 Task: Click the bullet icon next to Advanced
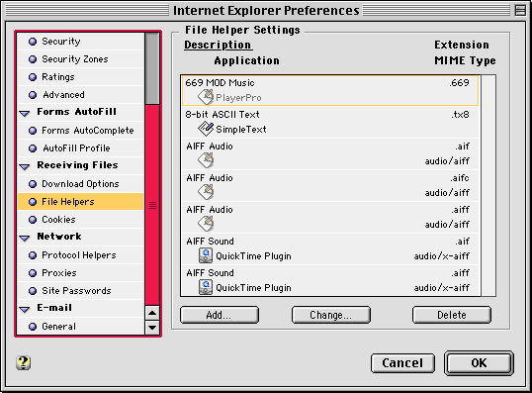coord(33,95)
